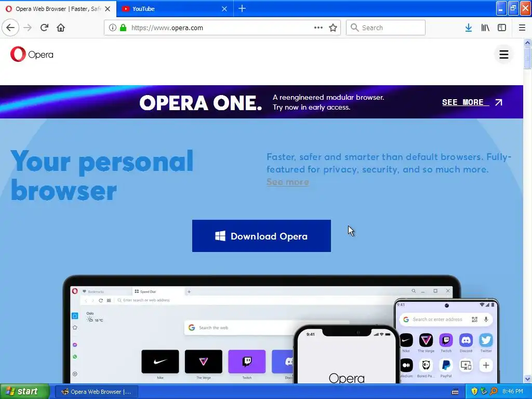Screen dimensions: 532x399
Task: Click the Download Opera button
Action: [x=262, y=236]
